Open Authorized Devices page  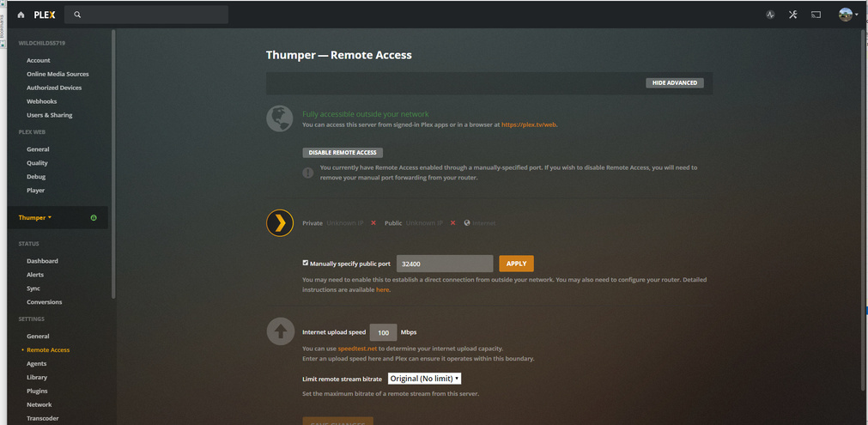54,88
